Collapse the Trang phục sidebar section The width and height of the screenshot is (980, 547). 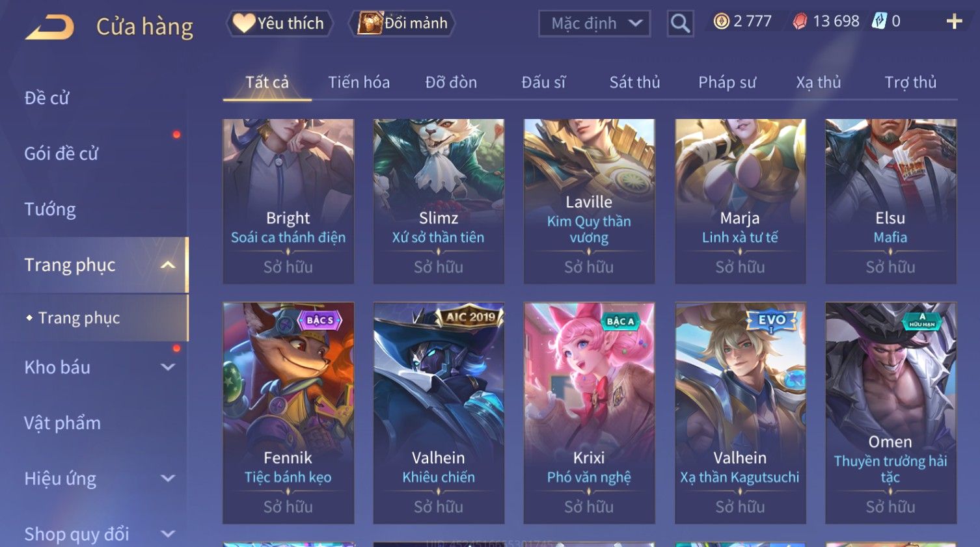tap(168, 265)
